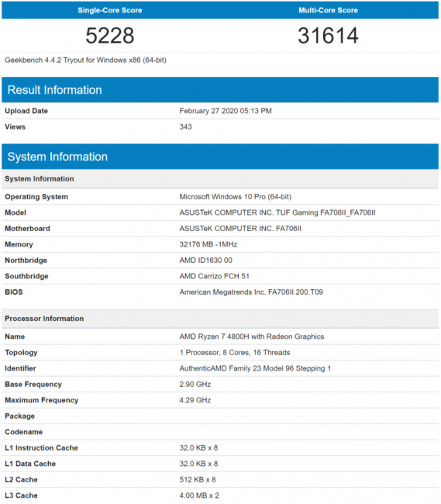Screen dimensions: 441x504
Task: Click the 4.29 GHz maximum frequency value
Action: tap(195, 400)
